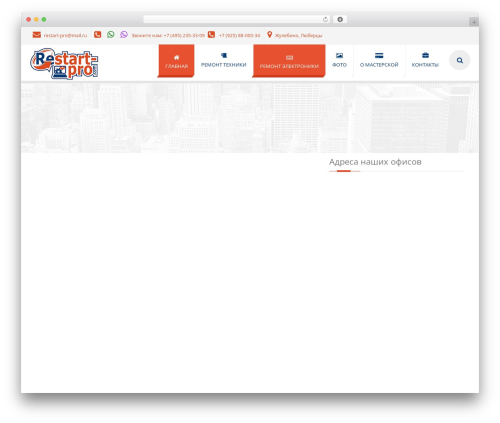Go to the Главная menu item
Screen dimensions: 500x423
point(176,61)
